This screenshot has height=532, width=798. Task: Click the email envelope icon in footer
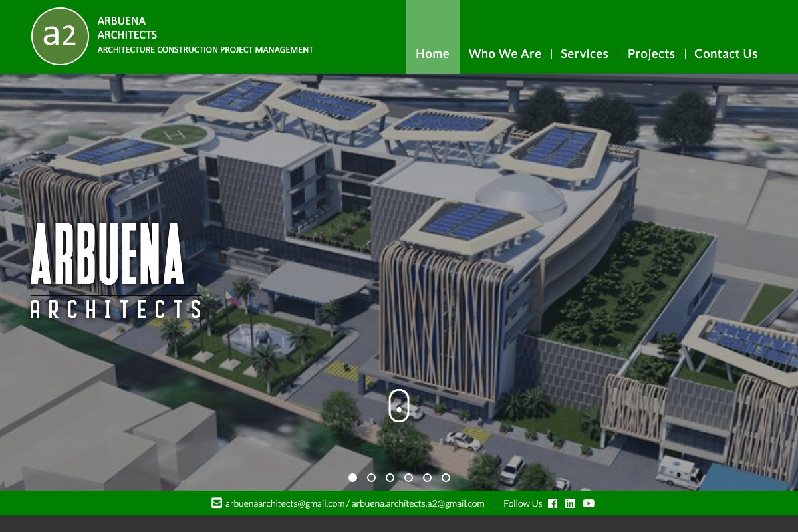[215, 503]
